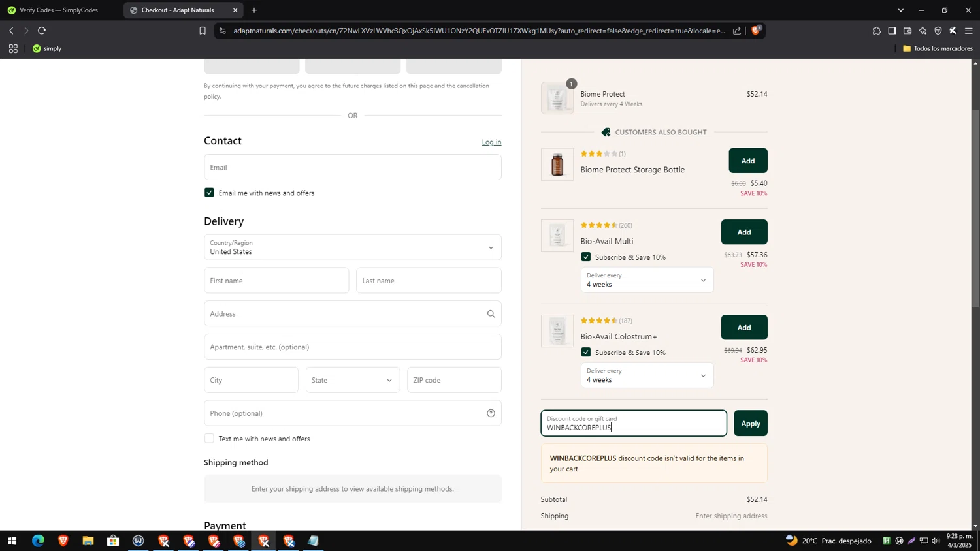This screenshot has height=551, width=980.
Task: Click the ZIP code field
Action: [454, 380]
